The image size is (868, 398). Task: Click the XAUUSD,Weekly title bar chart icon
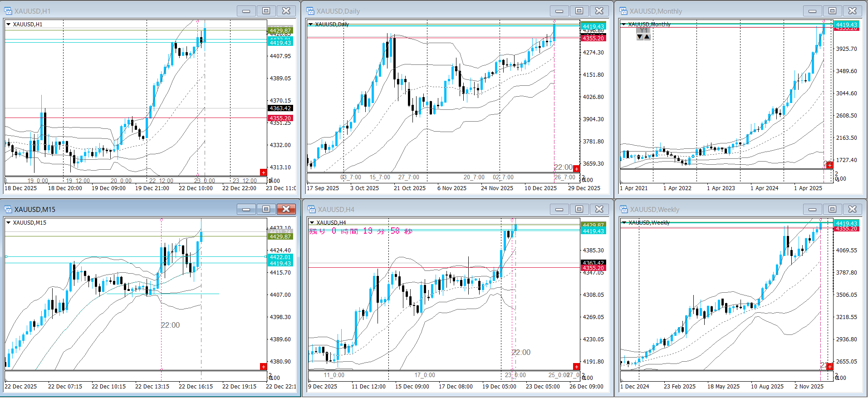click(623, 209)
